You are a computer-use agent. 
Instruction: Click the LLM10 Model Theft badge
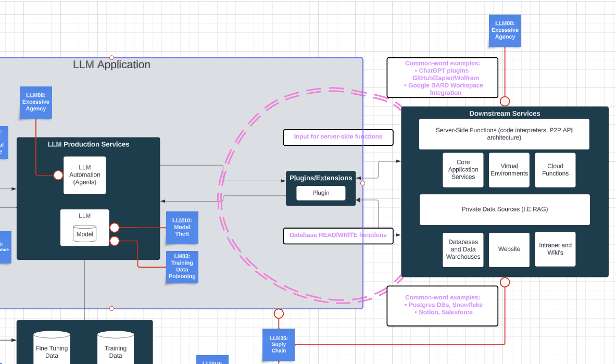tap(182, 228)
